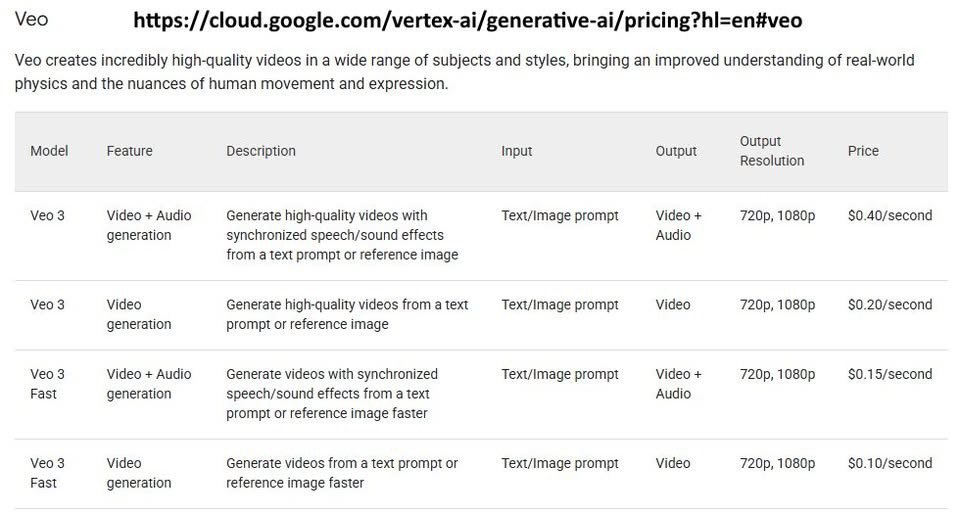Screen dimensions: 960x515
Task: Click the $0.20/second price cell
Action: 889,304
